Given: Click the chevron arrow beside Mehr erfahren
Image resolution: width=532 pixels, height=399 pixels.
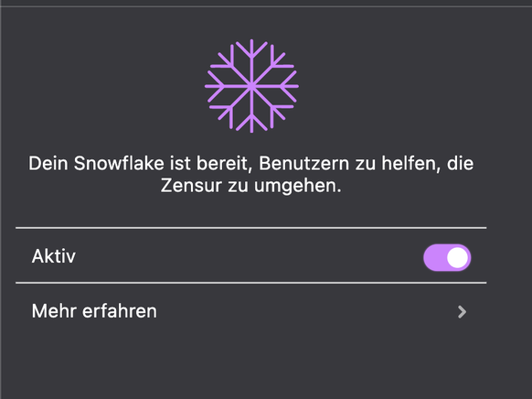Looking at the screenshot, I should click(x=462, y=312).
